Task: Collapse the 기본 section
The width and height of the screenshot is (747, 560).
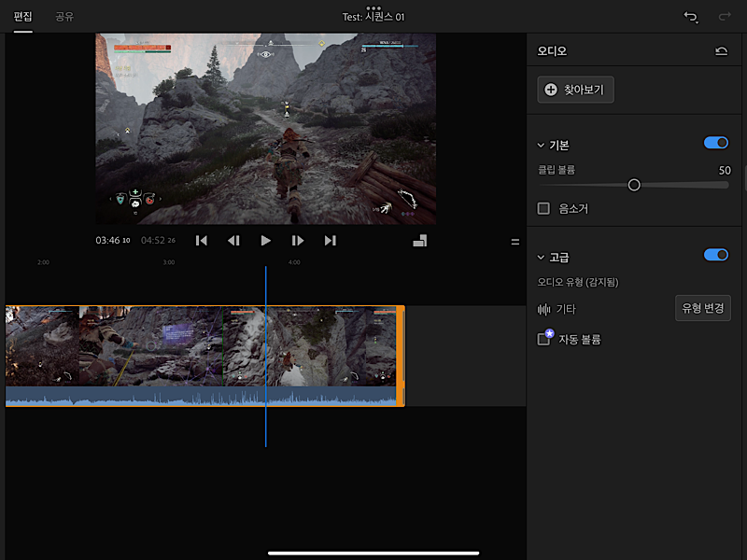Action: coord(541,146)
